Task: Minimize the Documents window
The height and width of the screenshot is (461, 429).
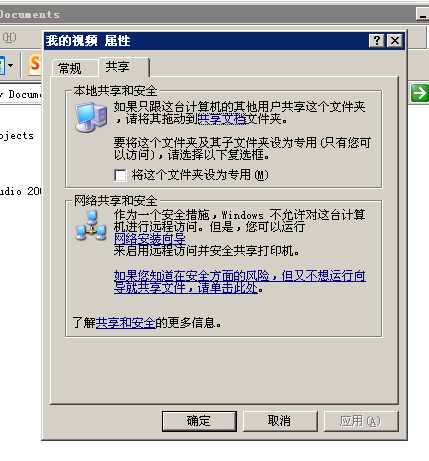Action: pyautogui.click(x=422, y=14)
